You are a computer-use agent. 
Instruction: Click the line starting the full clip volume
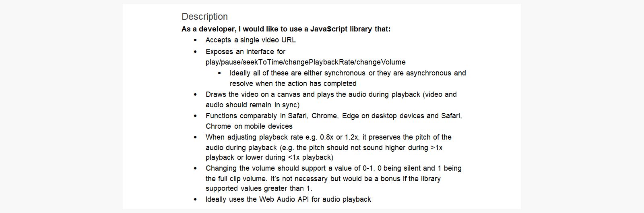coord(323,179)
